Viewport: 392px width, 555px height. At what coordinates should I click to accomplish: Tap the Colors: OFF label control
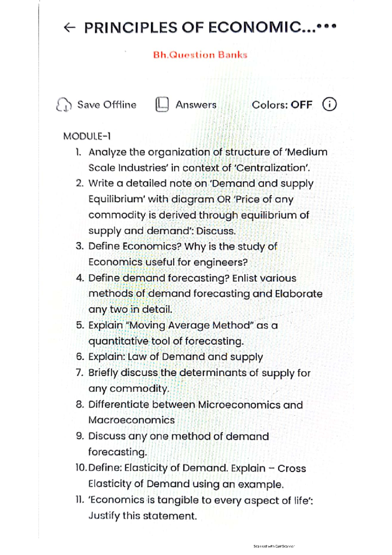pyautogui.click(x=283, y=105)
